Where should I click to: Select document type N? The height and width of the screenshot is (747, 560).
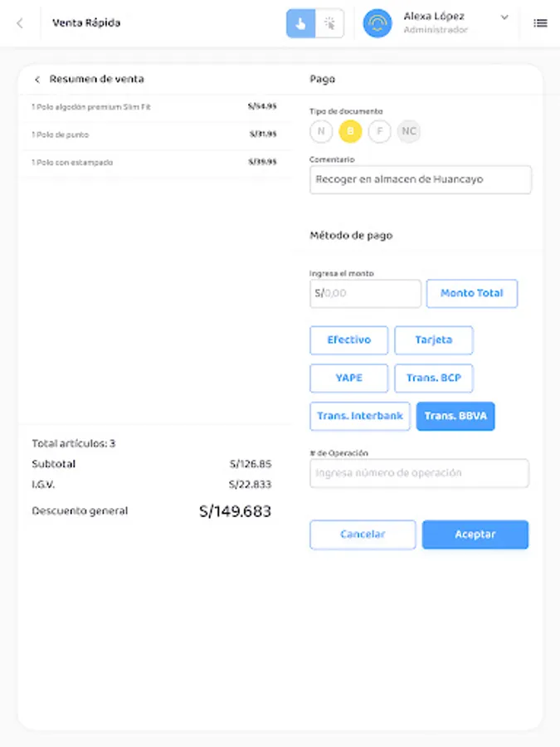[x=321, y=131]
